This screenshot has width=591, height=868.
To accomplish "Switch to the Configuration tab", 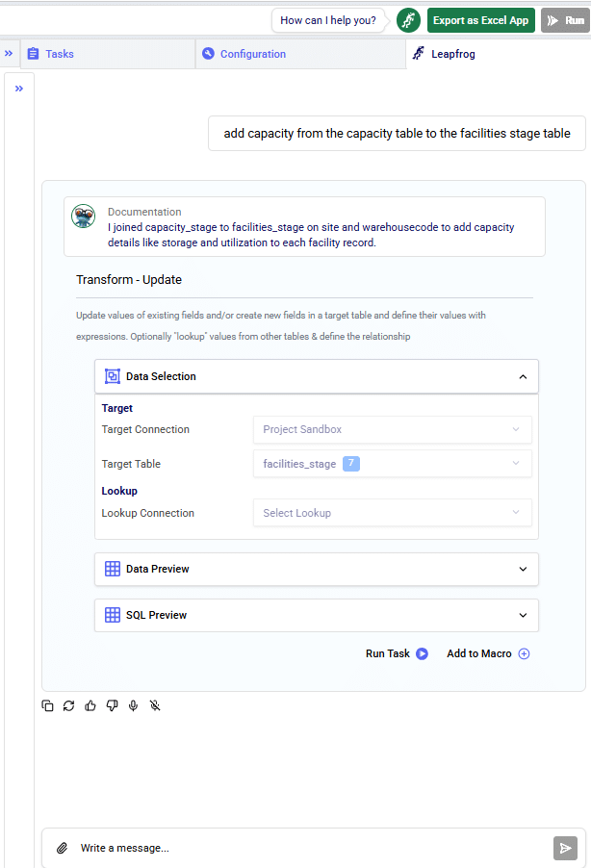I will click(x=300, y=54).
